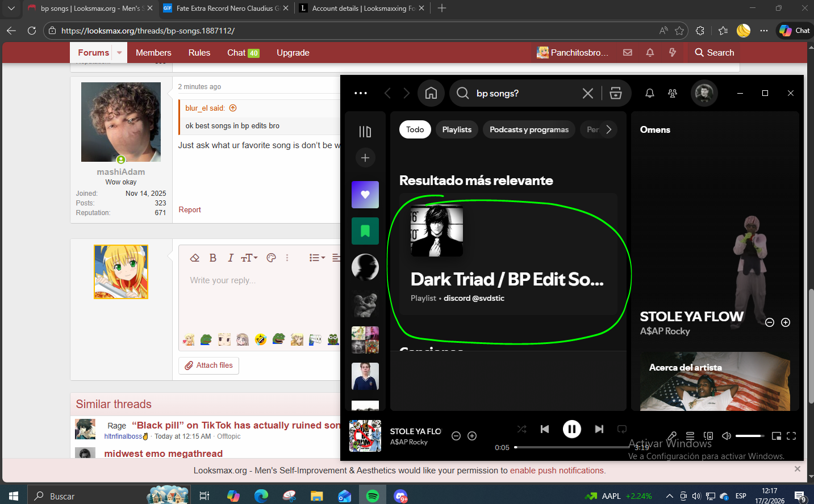Mute Spotify volume speaker icon

(x=726, y=436)
